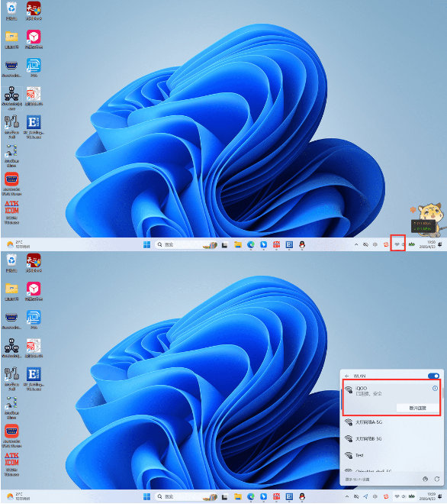
Task: Click green battery icon beside red-outlined Wi-Fi icon
Action: [x=412, y=244]
